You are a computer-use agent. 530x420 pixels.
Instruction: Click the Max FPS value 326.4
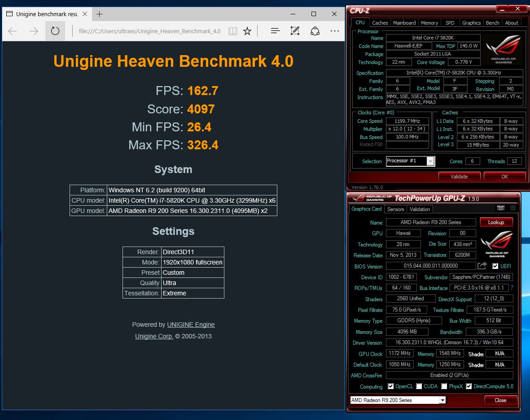(x=203, y=145)
